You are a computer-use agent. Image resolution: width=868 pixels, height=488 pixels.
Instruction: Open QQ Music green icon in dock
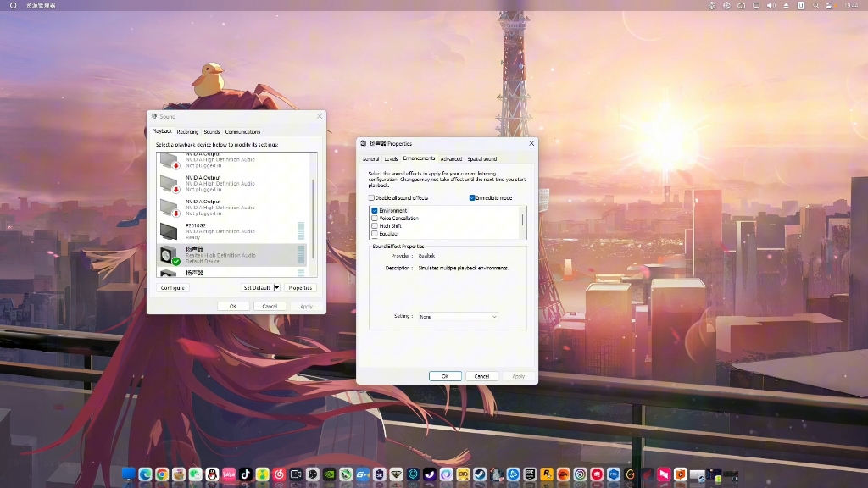(x=263, y=474)
